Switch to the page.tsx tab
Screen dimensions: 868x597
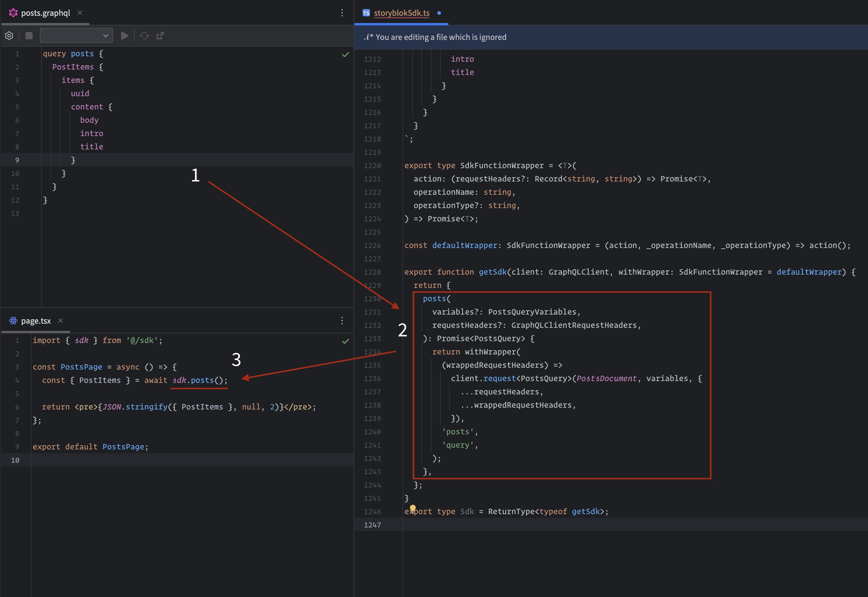pyautogui.click(x=36, y=321)
